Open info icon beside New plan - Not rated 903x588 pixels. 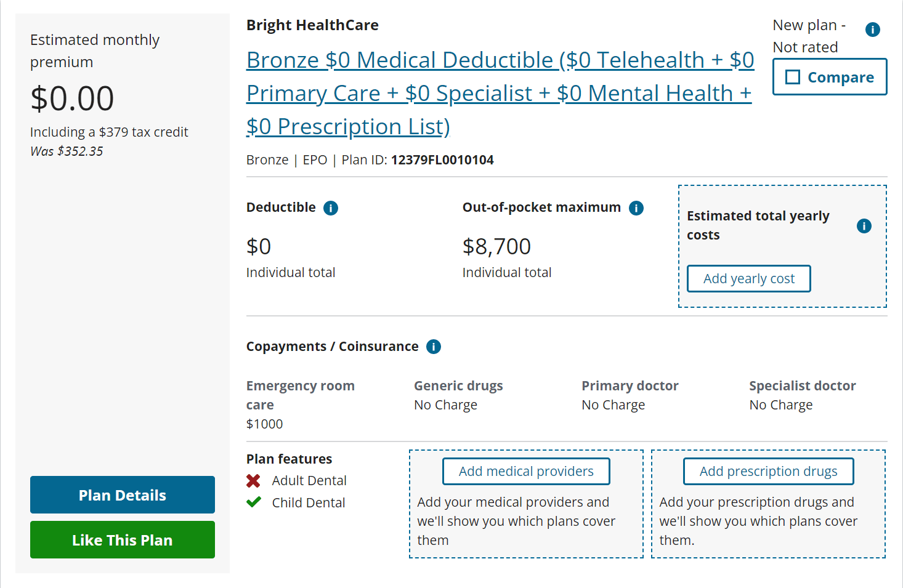point(873,30)
